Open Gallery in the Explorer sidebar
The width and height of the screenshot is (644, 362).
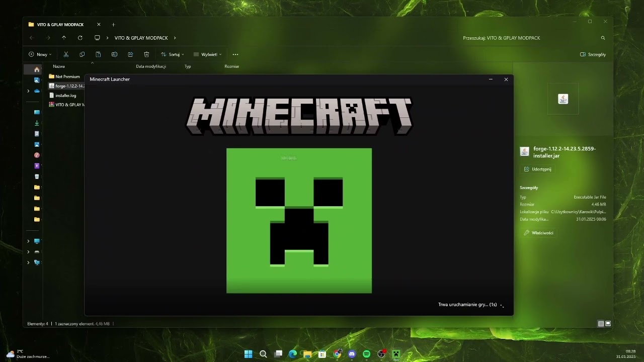[37, 80]
